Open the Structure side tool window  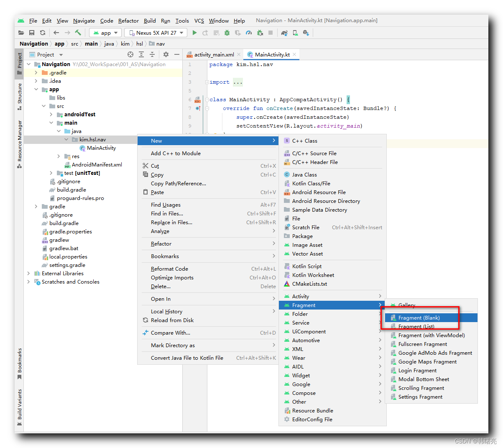click(19, 97)
